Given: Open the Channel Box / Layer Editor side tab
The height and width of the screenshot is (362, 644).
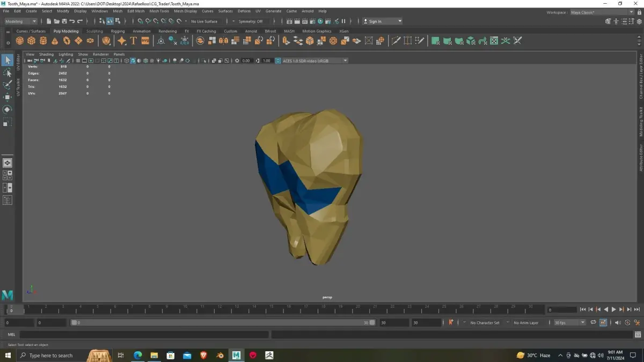Looking at the screenshot, I should pyautogui.click(x=641, y=76).
